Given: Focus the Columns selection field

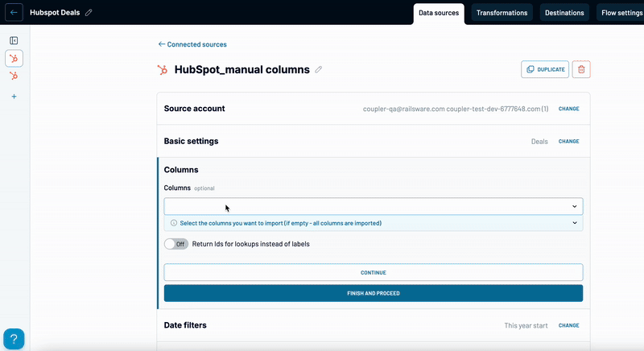Looking at the screenshot, I should 374,206.
